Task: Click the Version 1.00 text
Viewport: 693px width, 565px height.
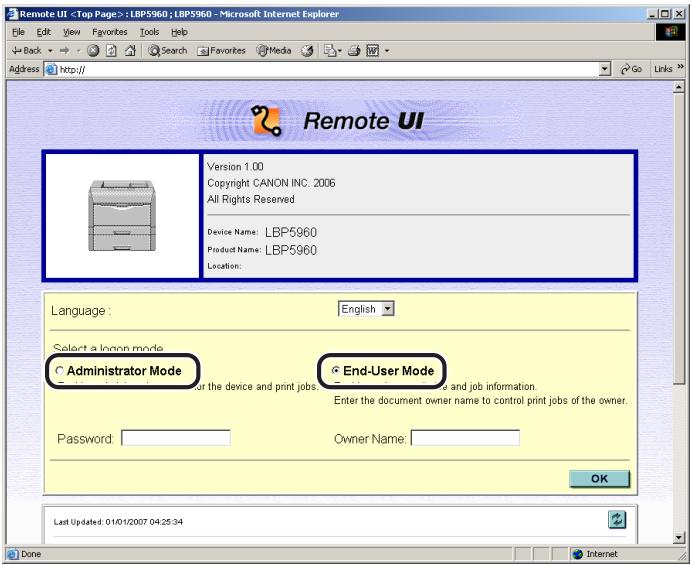Action: 235,167
